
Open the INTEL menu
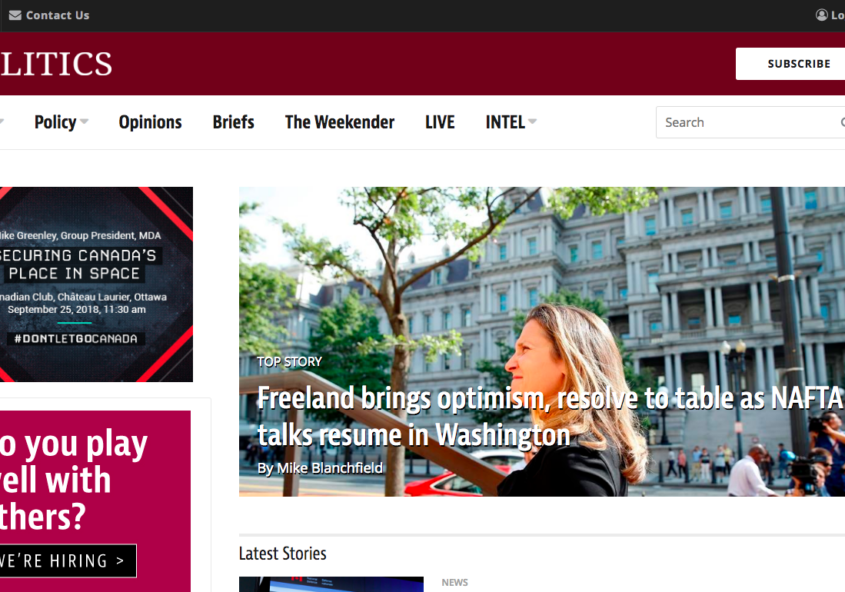coord(505,122)
